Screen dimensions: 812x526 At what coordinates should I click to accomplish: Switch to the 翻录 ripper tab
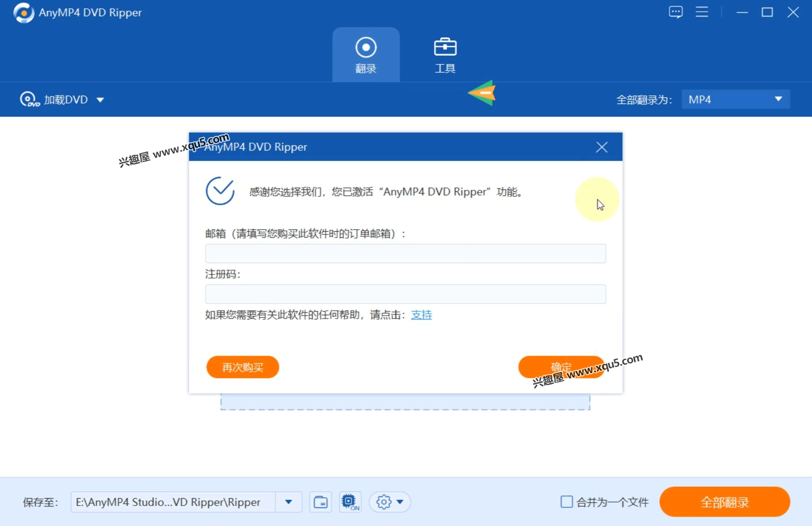[x=366, y=55]
